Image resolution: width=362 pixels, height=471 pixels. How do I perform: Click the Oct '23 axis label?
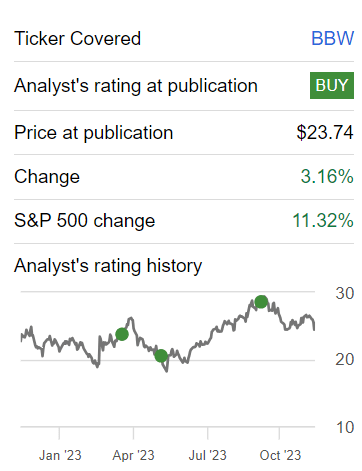tap(280, 455)
